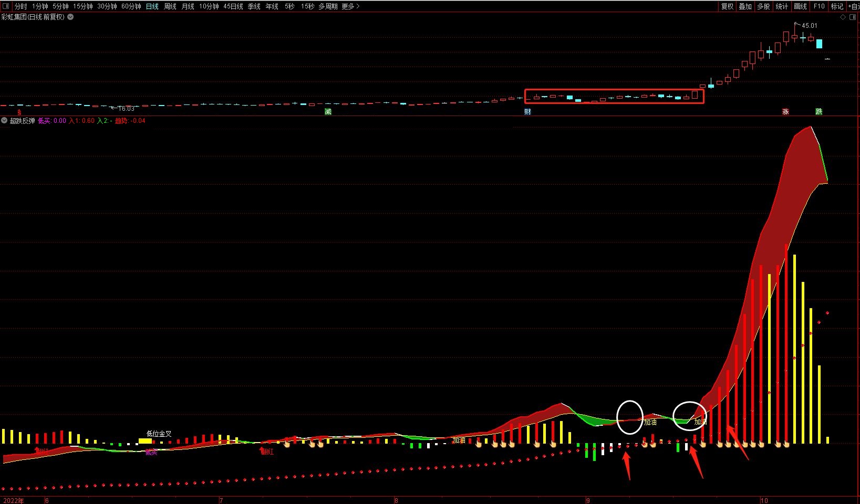
Task: Click the red S marker icon
Action: click(x=19, y=112)
